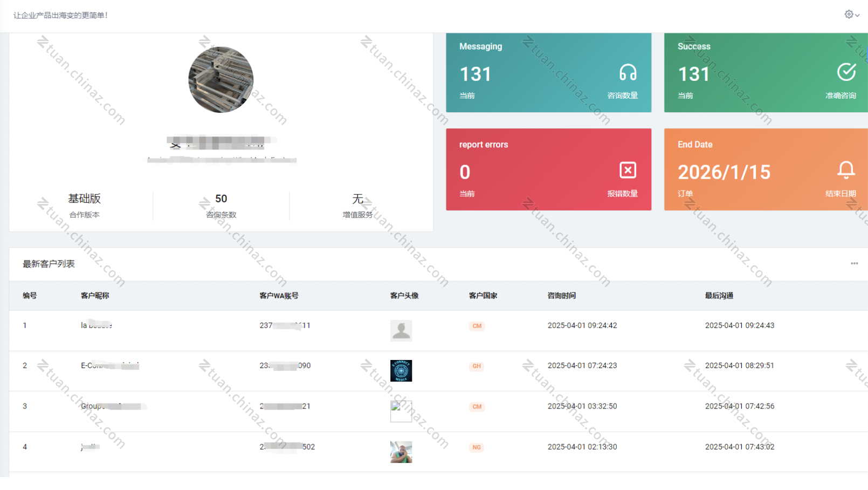Click the E-Connect media avatar in row 2
868x490 pixels.
(401, 371)
